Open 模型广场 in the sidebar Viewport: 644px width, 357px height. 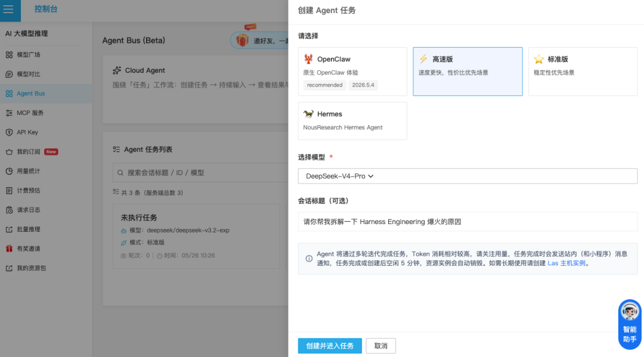point(46,55)
